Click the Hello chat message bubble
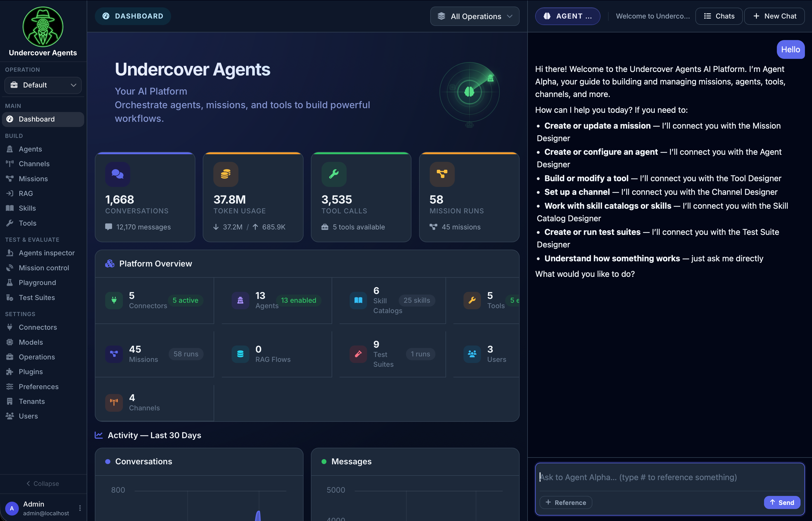 pyautogui.click(x=790, y=49)
